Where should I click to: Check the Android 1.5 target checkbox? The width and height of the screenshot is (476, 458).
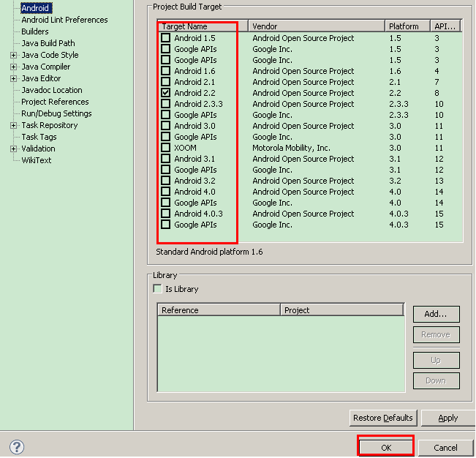[x=166, y=38]
